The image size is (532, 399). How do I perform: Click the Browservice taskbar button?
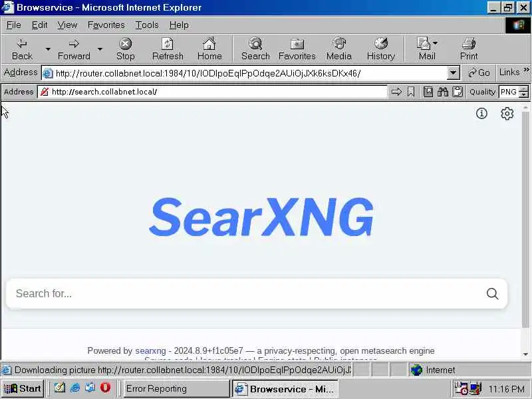[285, 388]
